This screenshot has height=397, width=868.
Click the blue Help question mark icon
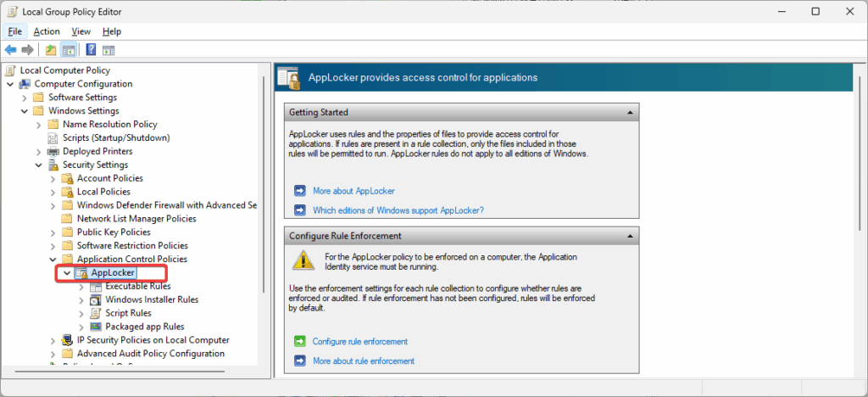pyautogui.click(x=92, y=50)
